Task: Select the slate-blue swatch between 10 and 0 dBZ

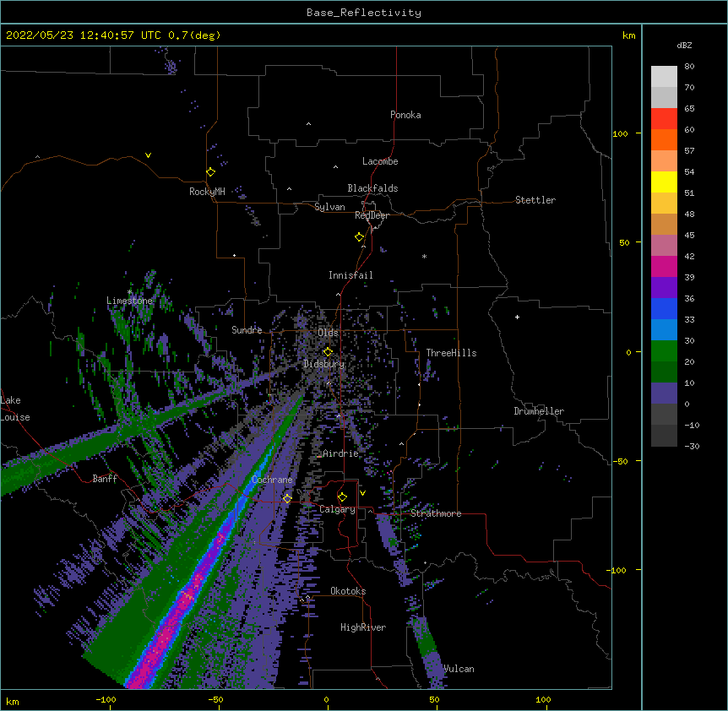Action: coord(664,393)
